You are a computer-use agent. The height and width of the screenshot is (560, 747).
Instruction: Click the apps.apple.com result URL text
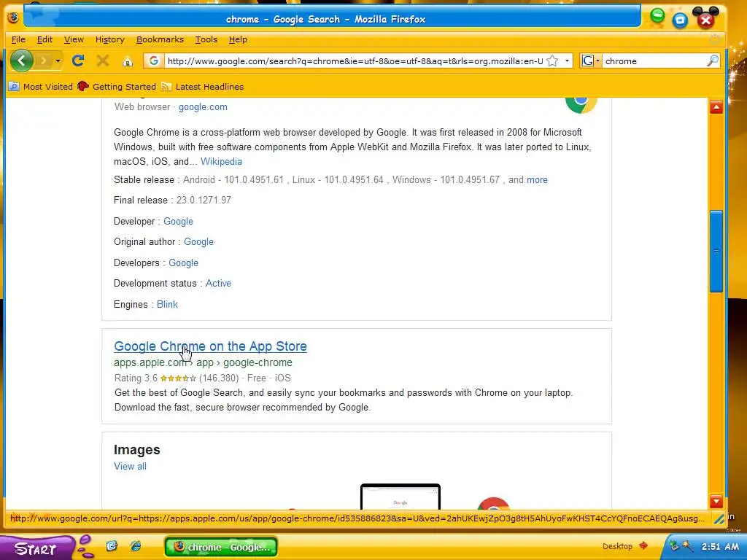tap(203, 363)
